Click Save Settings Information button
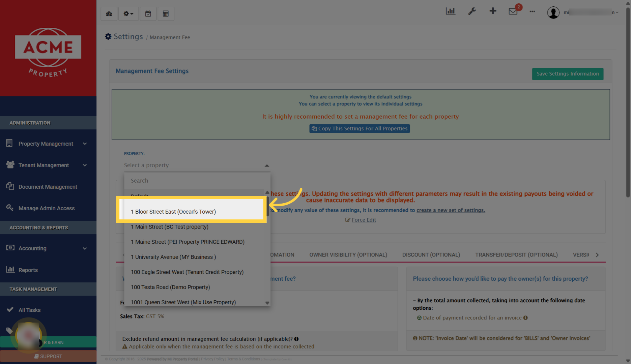631x364 pixels. pyautogui.click(x=568, y=74)
